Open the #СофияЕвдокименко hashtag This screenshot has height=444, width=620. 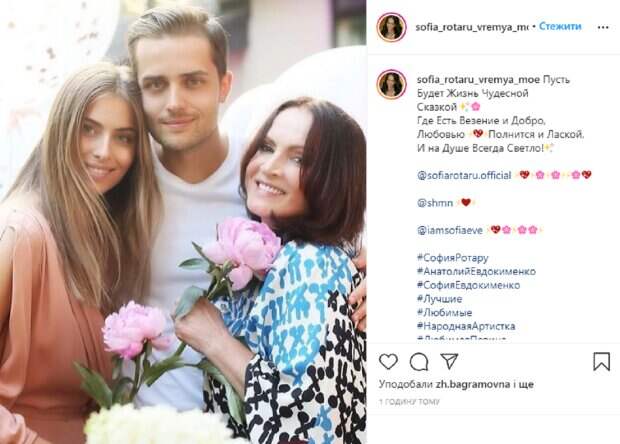[x=469, y=285]
